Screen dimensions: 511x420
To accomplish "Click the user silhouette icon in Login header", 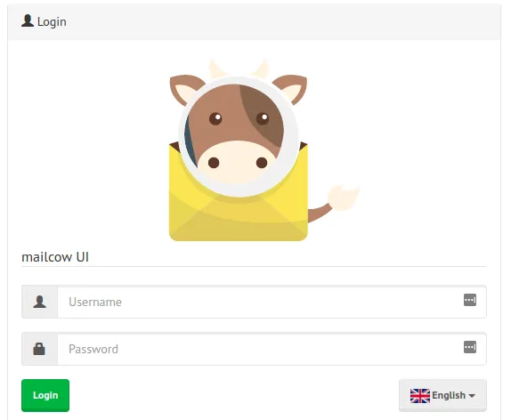I will [x=28, y=20].
